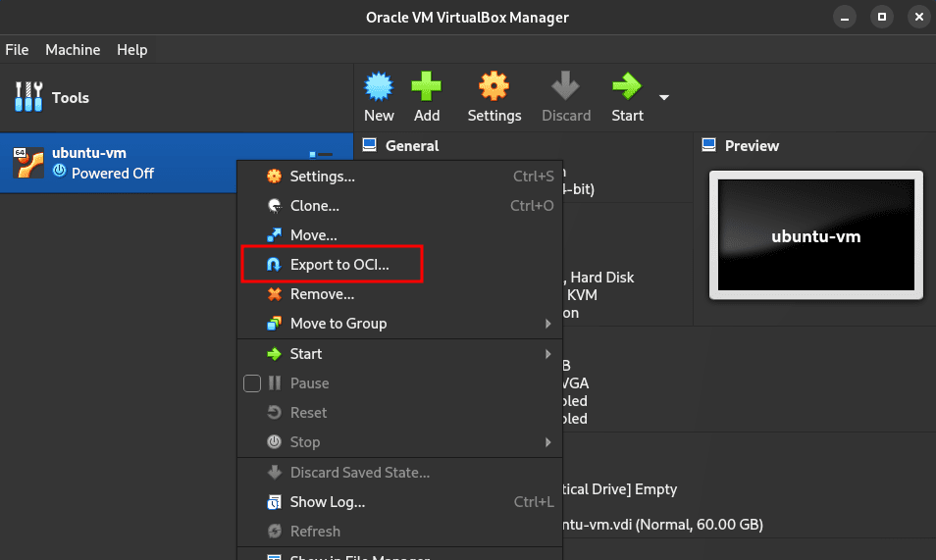
Task: Click the ubuntu-vm preview thumbnail
Action: click(816, 235)
